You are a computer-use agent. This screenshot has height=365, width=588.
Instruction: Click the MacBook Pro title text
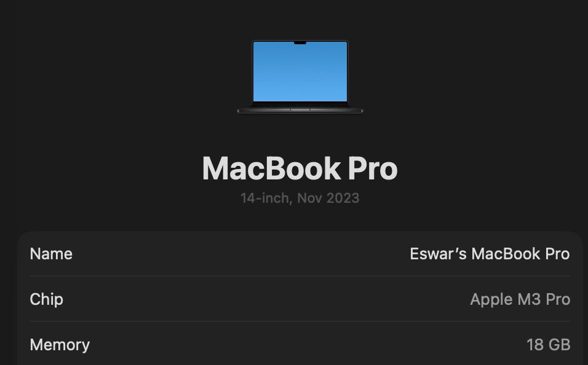[x=300, y=167]
